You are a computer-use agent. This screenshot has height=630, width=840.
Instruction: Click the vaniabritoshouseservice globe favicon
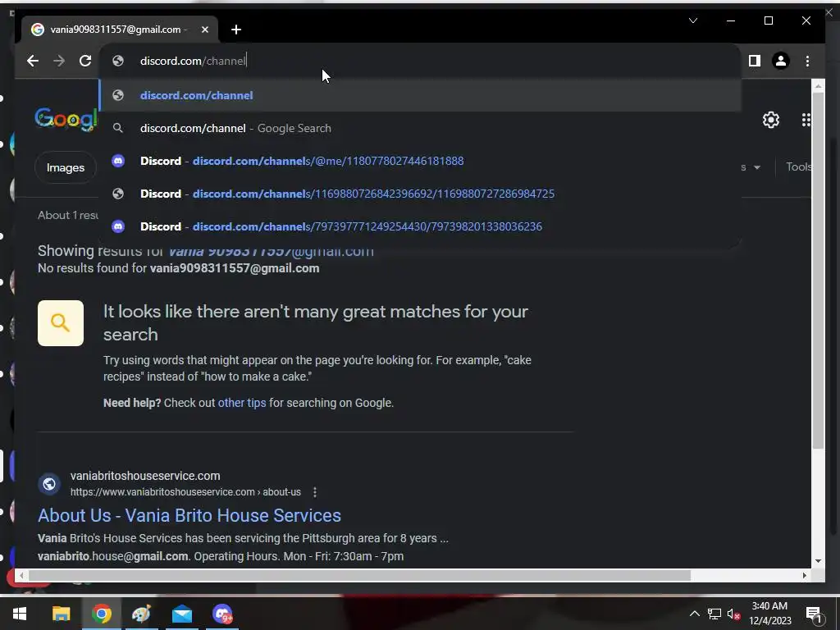click(x=48, y=484)
